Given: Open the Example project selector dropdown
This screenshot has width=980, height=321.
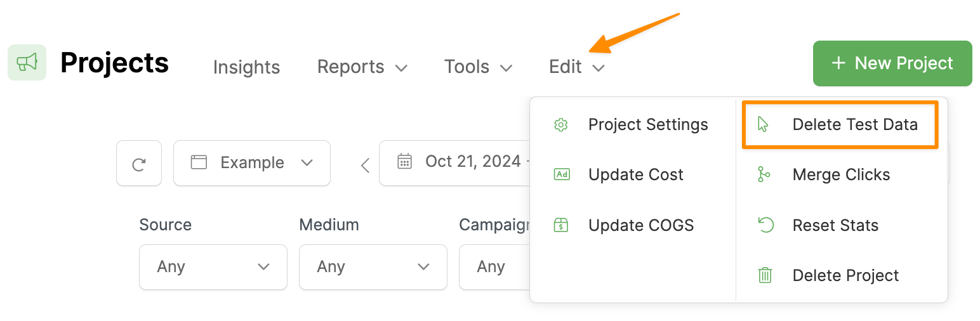Looking at the screenshot, I should (x=252, y=163).
